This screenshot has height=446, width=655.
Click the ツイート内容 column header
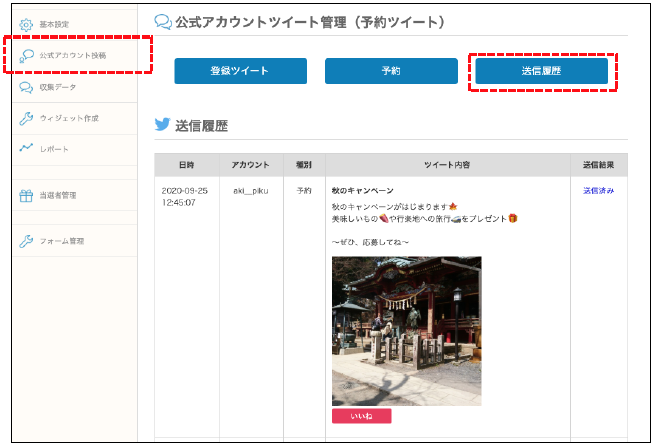448,165
